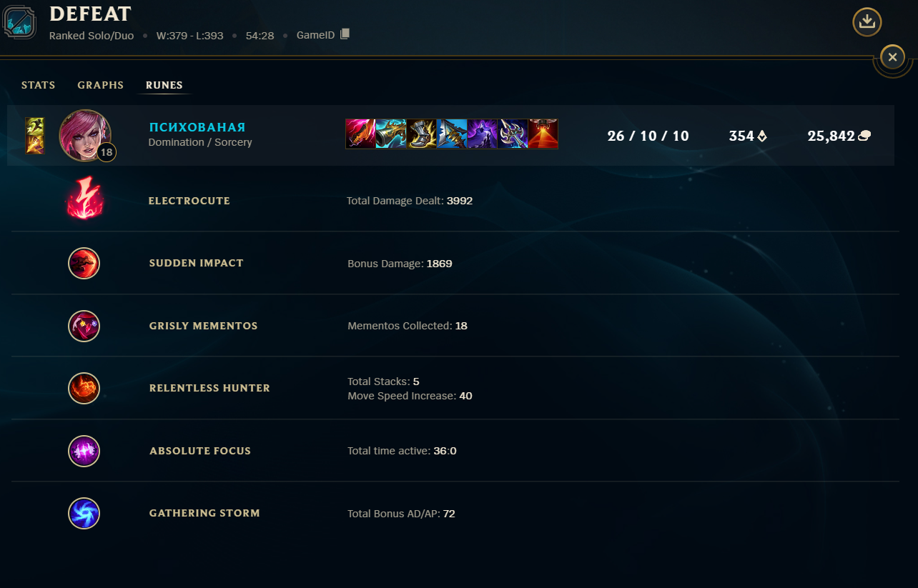Screen dimensions: 918x588
Task: Switch to the Stats tab
Action: [x=38, y=85]
